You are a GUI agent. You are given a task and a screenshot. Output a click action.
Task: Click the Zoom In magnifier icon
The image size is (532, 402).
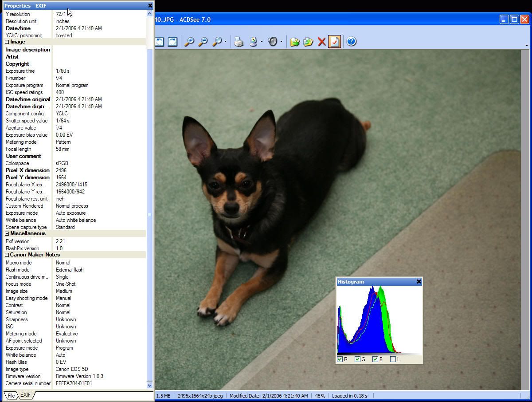[x=189, y=42]
